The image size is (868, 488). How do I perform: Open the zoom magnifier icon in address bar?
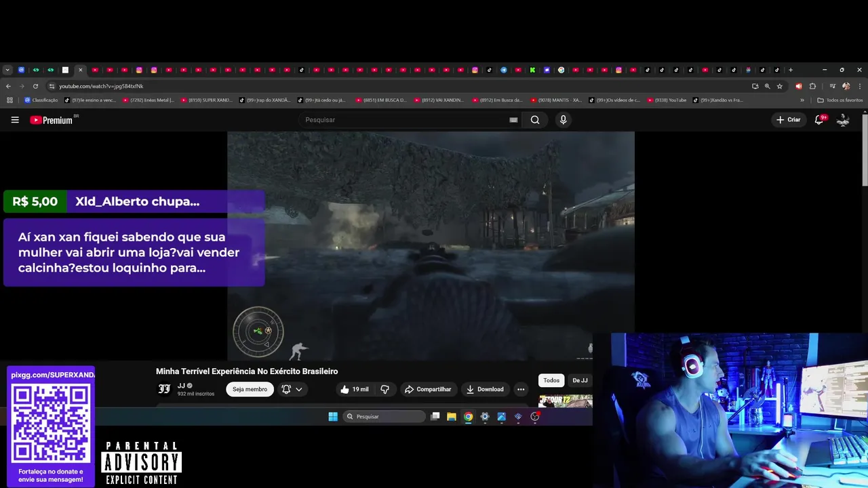(767, 86)
